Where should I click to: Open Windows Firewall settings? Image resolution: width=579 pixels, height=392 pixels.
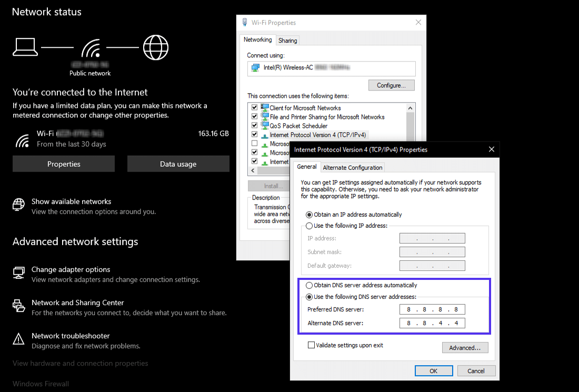(x=40, y=384)
